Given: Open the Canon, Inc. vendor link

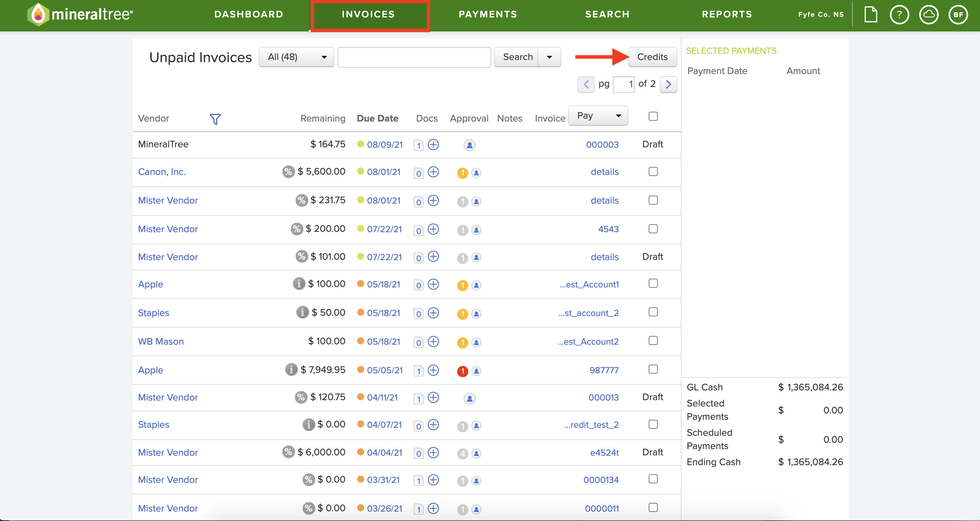Looking at the screenshot, I should [x=162, y=172].
